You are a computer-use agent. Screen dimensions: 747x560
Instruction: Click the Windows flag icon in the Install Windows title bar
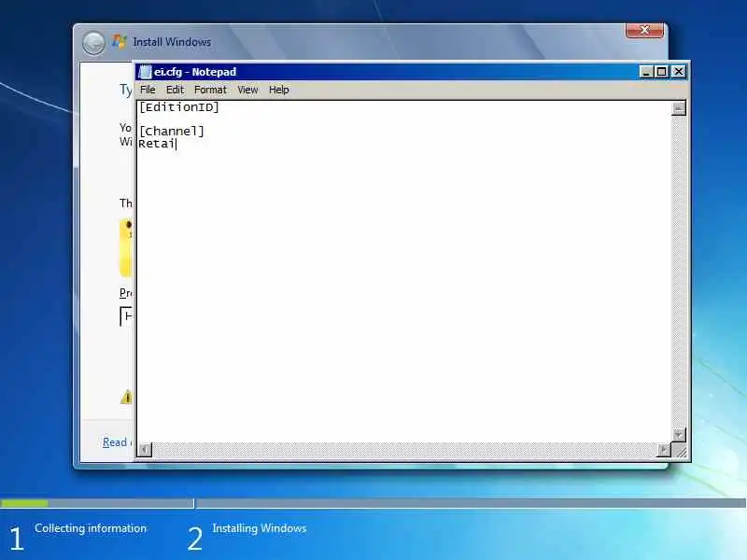coord(120,41)
